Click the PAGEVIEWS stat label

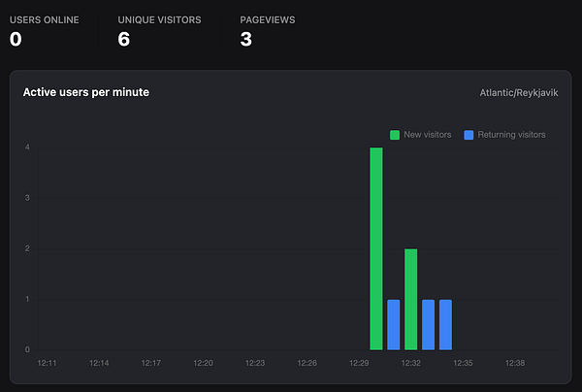(x=268, y=20)
